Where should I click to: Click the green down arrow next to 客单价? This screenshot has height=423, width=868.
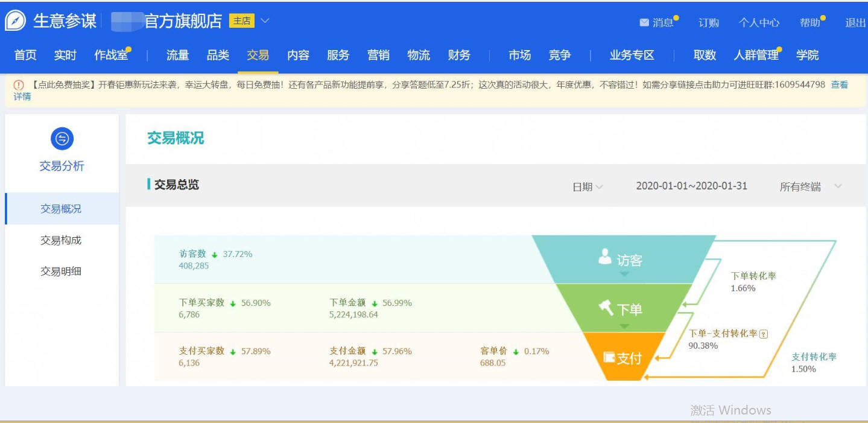pyautogui.click(x=516, y=352)
